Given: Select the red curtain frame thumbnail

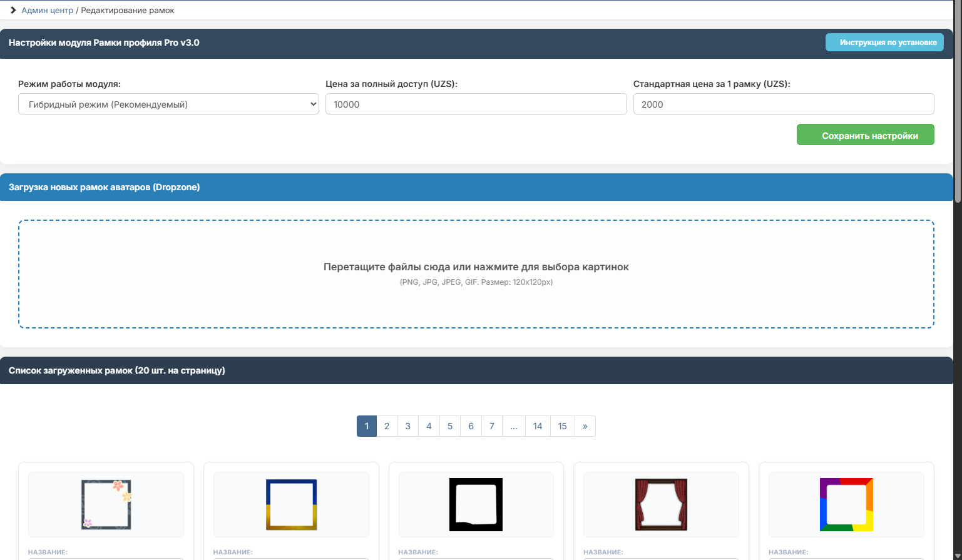Looking at the screenshot, I should [x=662, y=504].
